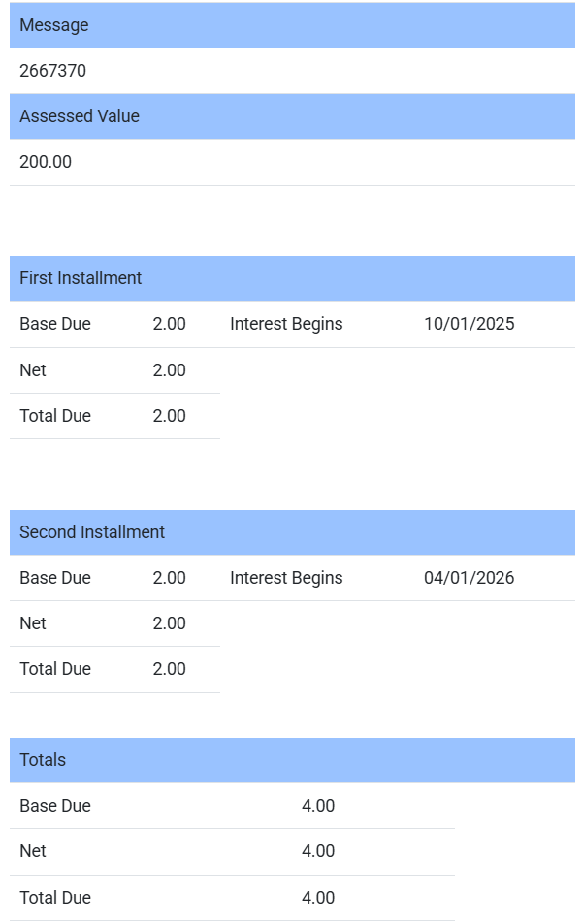Select the interest date 04/01/2026

470,578
